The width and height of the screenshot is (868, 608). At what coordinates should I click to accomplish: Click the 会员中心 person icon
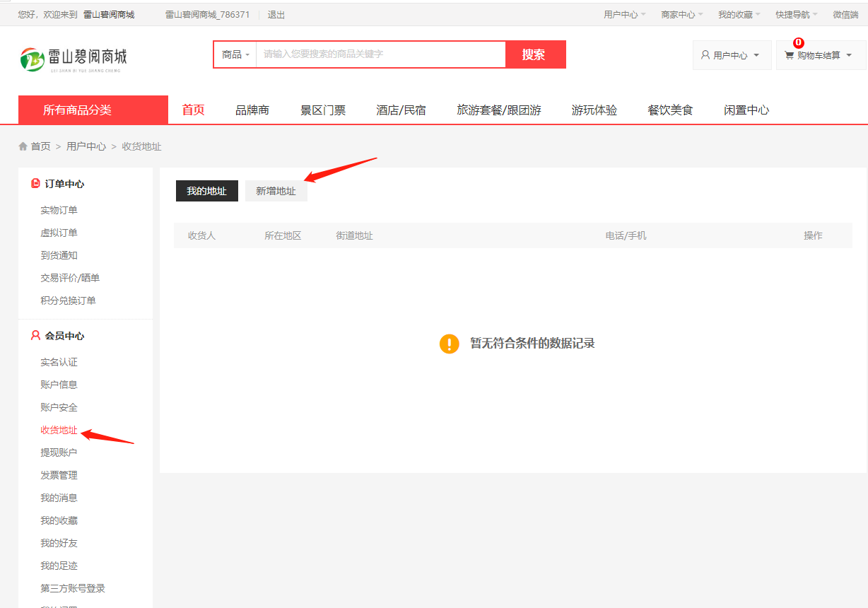(35, 336)
